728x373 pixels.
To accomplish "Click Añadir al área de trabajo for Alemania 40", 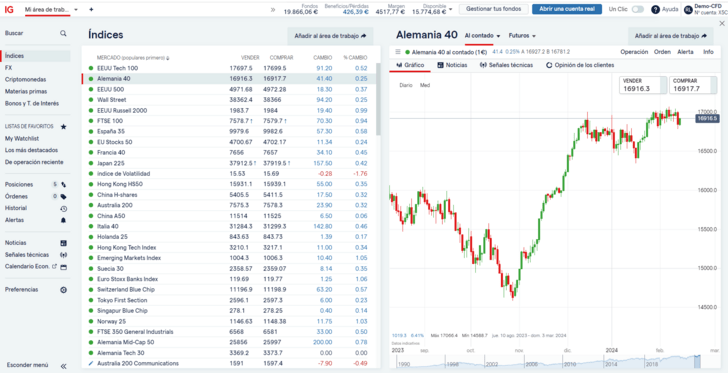I will 671,36.
